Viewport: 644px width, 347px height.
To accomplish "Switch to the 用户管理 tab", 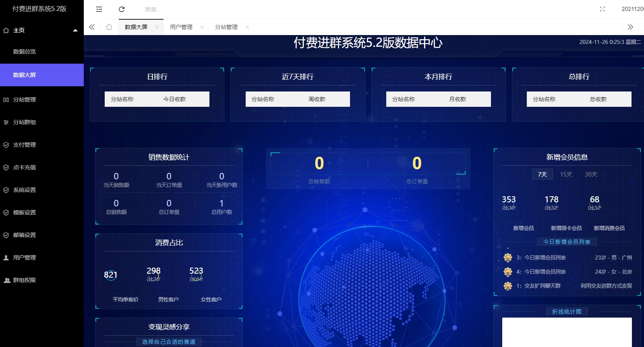I will (181, 27).
